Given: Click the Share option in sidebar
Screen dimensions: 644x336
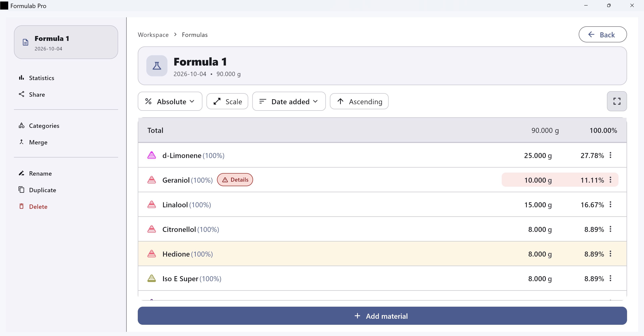Looking at the screenshot, I should point(32,94).
